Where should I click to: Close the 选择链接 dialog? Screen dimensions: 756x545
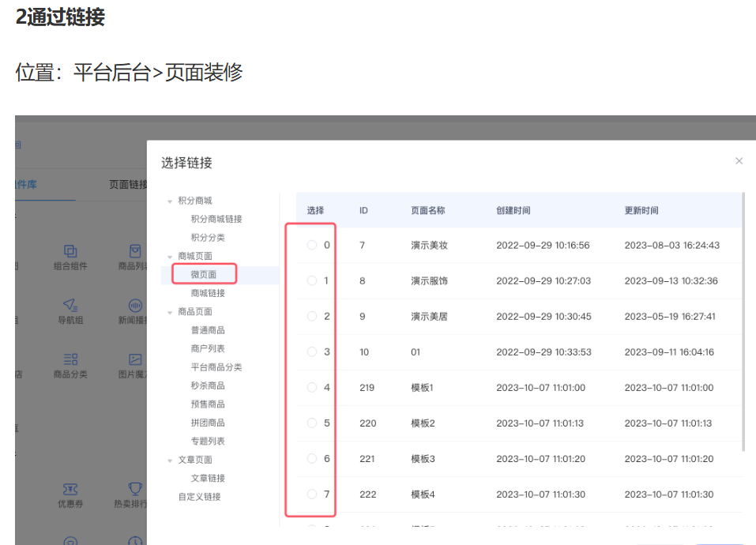pos(739,161)
